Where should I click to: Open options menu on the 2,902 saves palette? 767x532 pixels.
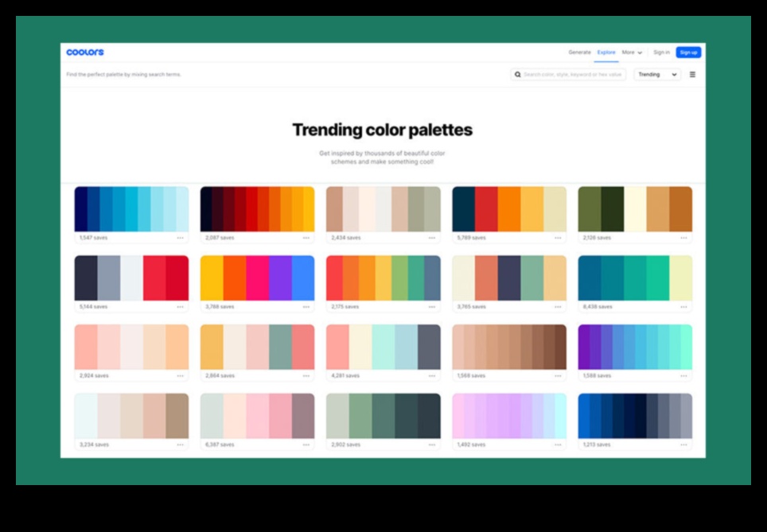pyautogui.click(x=433, y=444)
